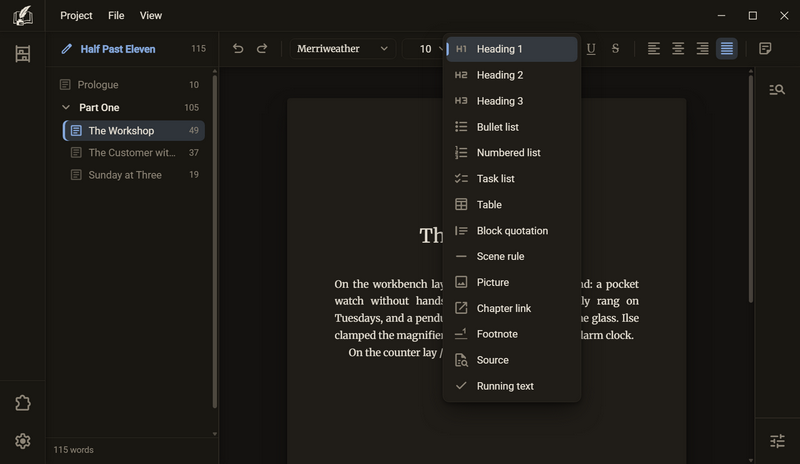Apply Heading 1 style
The image size is (800, 464).
(x=512, y=49)
